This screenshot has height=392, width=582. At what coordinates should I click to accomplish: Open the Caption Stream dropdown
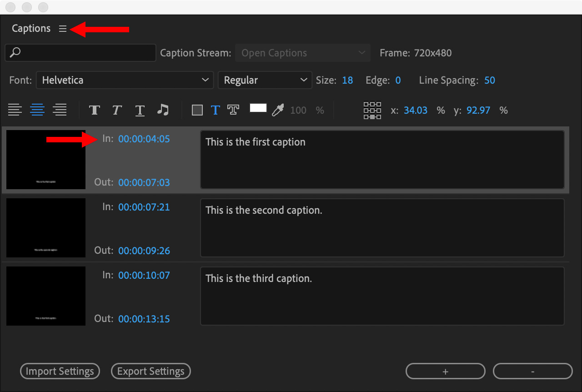[x=303, y=53]
